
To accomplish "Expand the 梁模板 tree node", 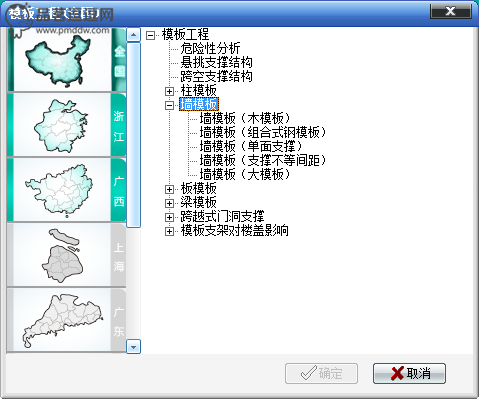I will pos(169,203).
